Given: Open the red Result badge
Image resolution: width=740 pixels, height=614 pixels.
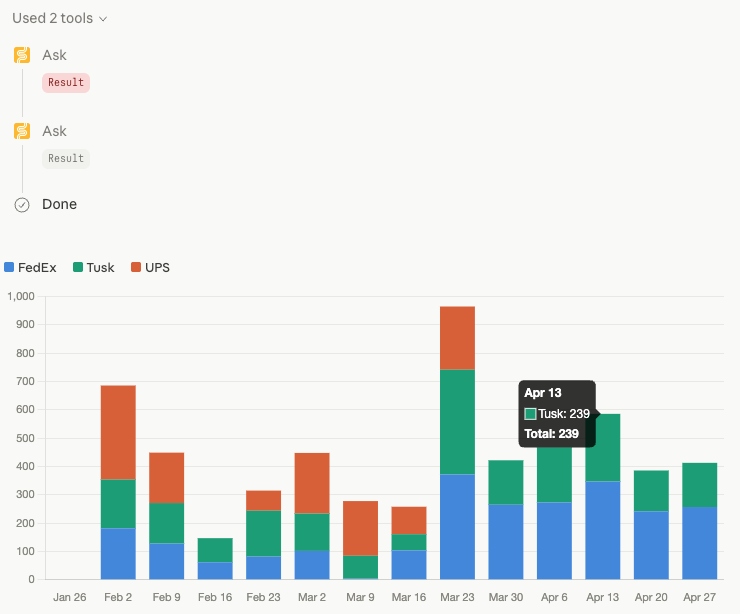Looking at the screenshot, I should point(66,83).
